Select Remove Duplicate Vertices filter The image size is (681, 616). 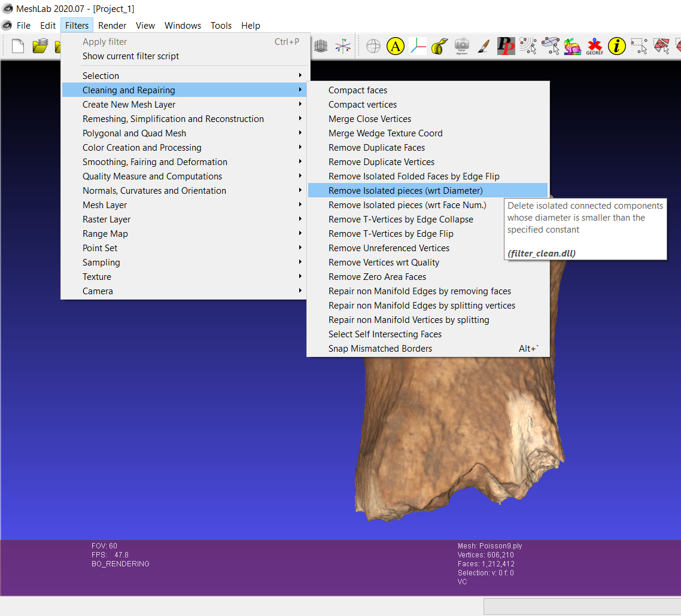click(x=428, y=161)
